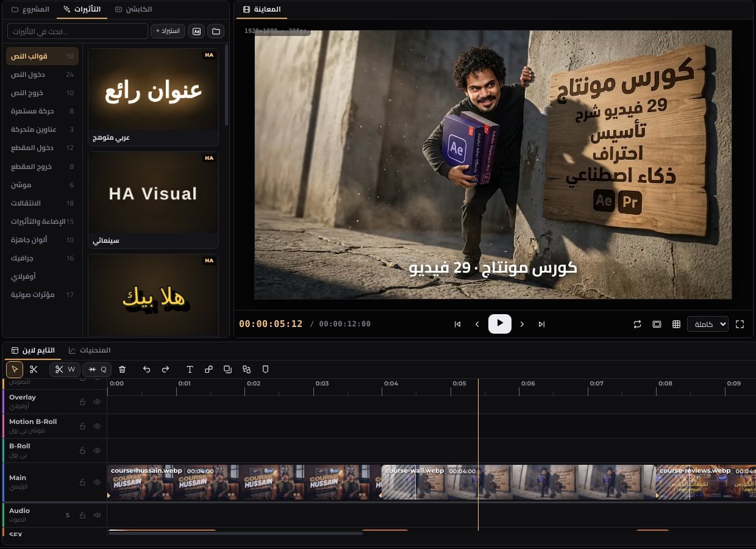Viewport: 756px width, 549px height.
Task: Select the دخول المقطع category
Action: tap(42, 148)
